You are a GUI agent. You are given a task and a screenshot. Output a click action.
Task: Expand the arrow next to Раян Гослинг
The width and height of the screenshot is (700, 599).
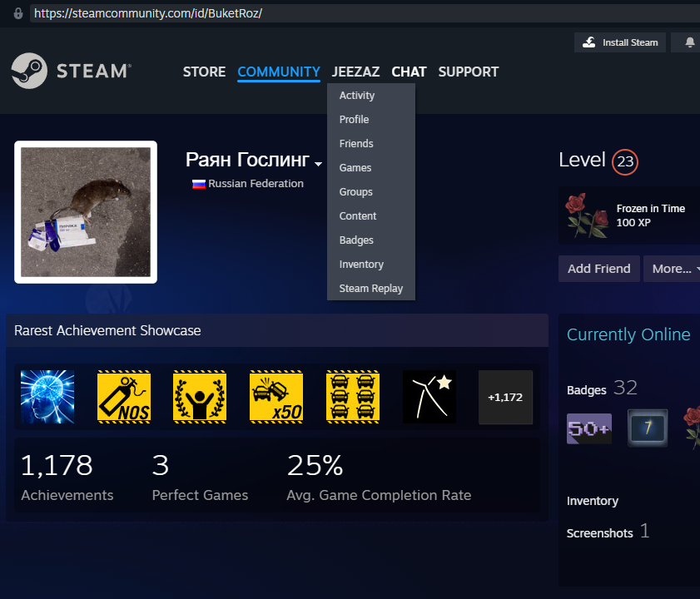point(318,164)
